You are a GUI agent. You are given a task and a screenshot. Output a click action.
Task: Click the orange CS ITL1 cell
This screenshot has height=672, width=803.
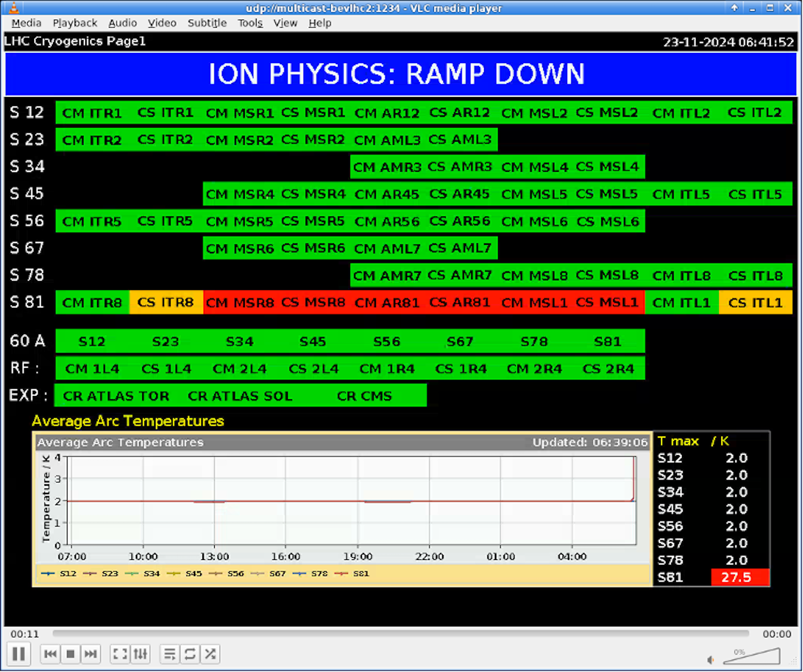pyautogui.click(x=756, y=302)
